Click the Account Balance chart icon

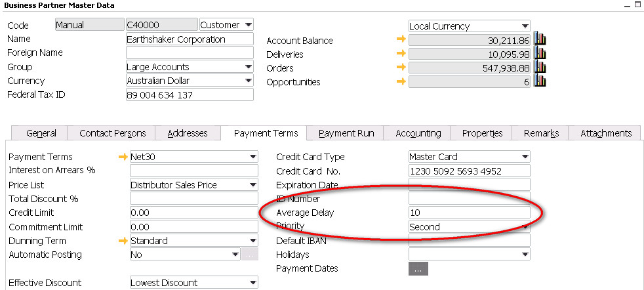[x=540, y=40]
